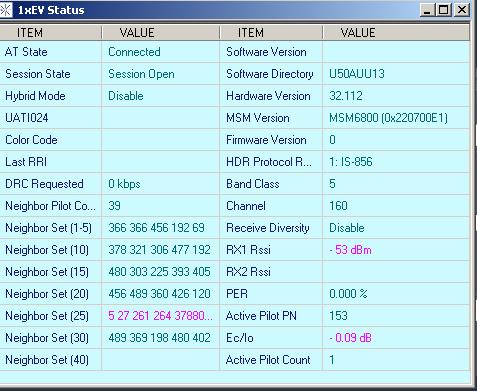Select the Session Open value cell

pyautogui.click(x=161, y=74)
